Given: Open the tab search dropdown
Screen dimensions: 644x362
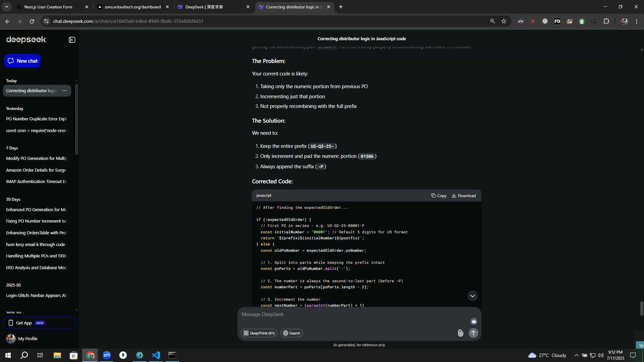Looking at the screenshot, I should pos(6,7).
